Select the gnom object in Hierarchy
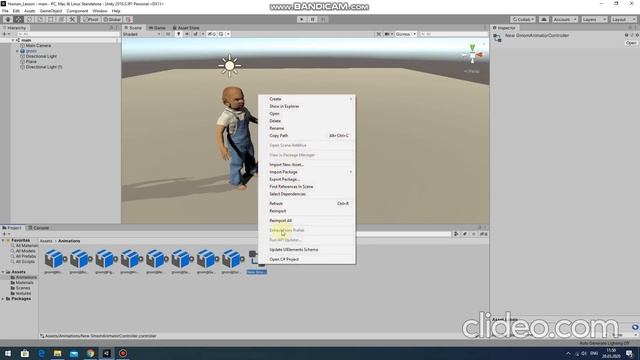The width and height of the screenshot is (640, 360). point(31,51)
